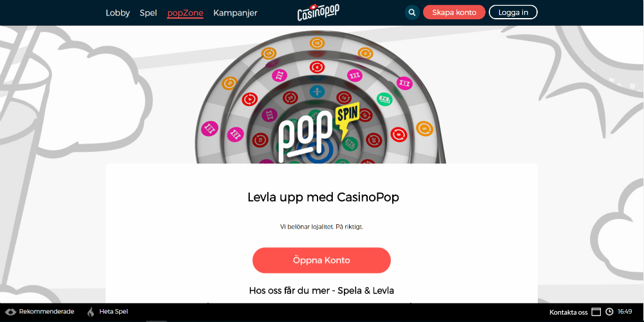Screen dimensions: 644x322
Task: Click the CasinoPop logo
Action: [x=318, y=12]
